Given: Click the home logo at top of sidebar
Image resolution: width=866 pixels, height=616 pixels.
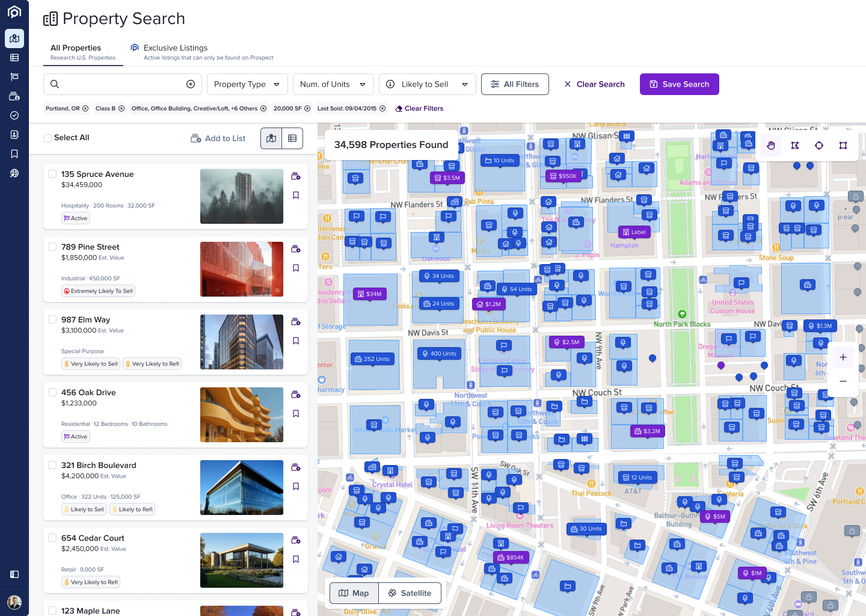Looking at the screenshot, I should coord(14,11).
